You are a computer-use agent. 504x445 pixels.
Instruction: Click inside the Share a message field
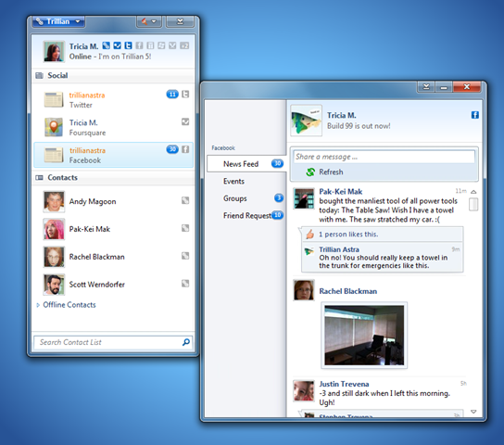[x=384, y=157]
